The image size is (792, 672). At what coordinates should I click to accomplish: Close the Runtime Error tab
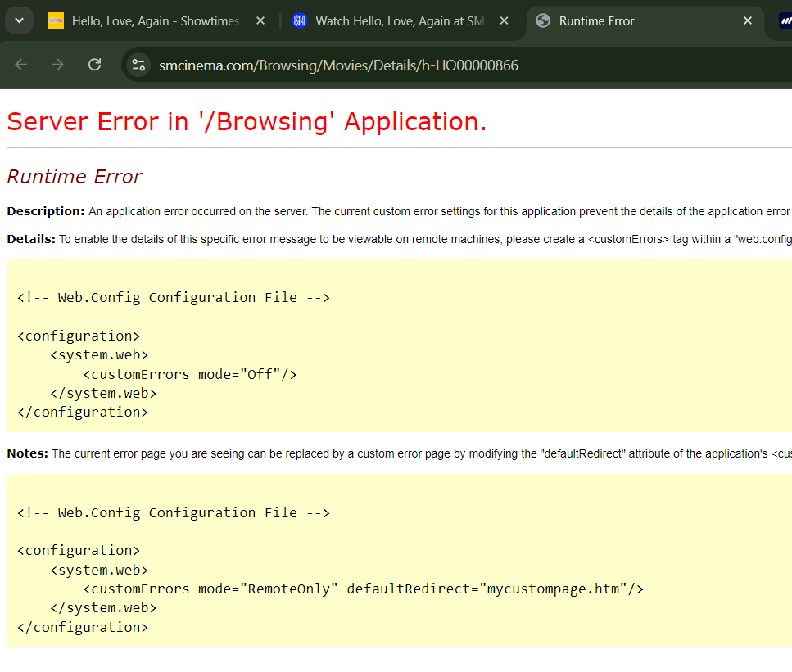(x=748, y=20)
